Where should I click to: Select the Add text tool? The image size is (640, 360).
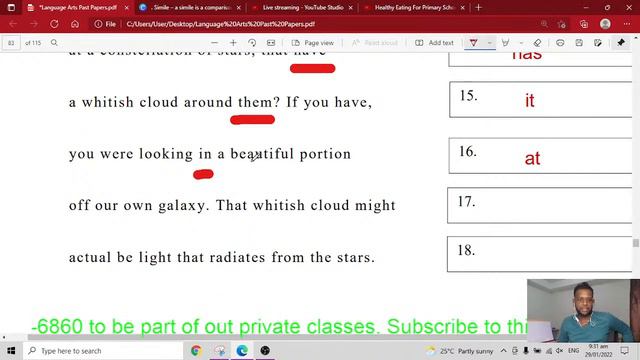click(435, 42)
